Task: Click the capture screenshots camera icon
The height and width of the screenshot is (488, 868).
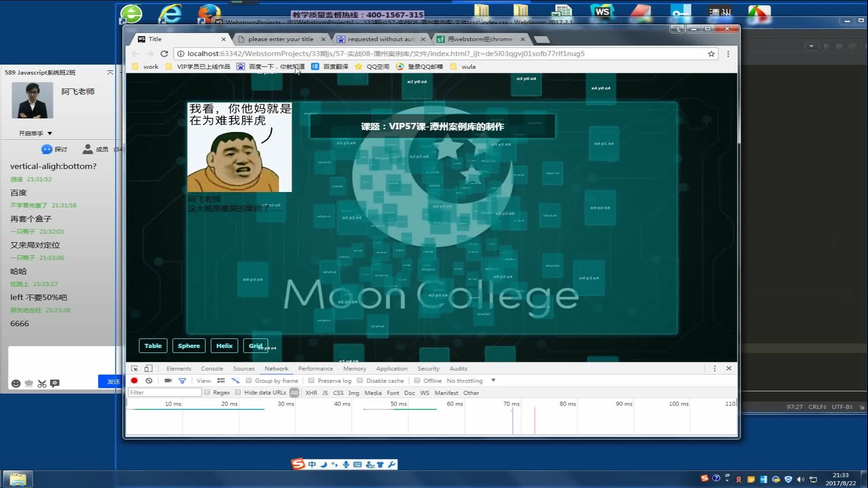Action: [x=168, y=380]
